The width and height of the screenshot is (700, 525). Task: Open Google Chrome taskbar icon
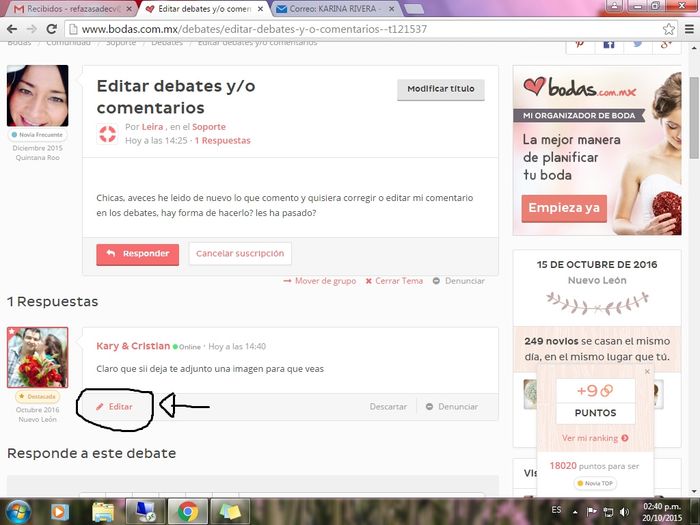[188, 512]
